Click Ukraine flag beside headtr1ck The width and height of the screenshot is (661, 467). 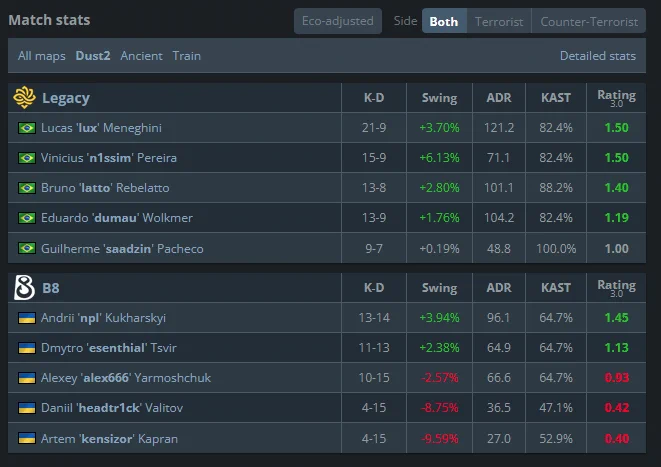27,408
